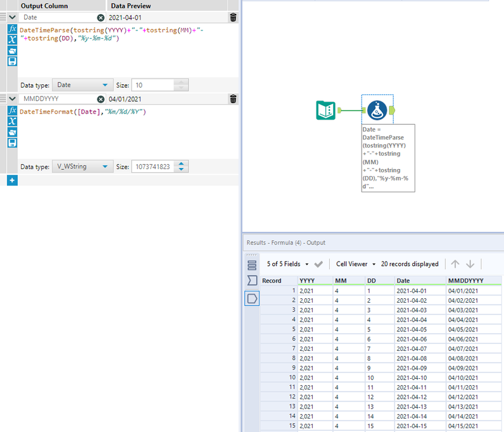Select cell 04/08/2021 in MMDDYYYY column
Screen dimensions: 504x432
pyautogui.click(x=474, y=359)
